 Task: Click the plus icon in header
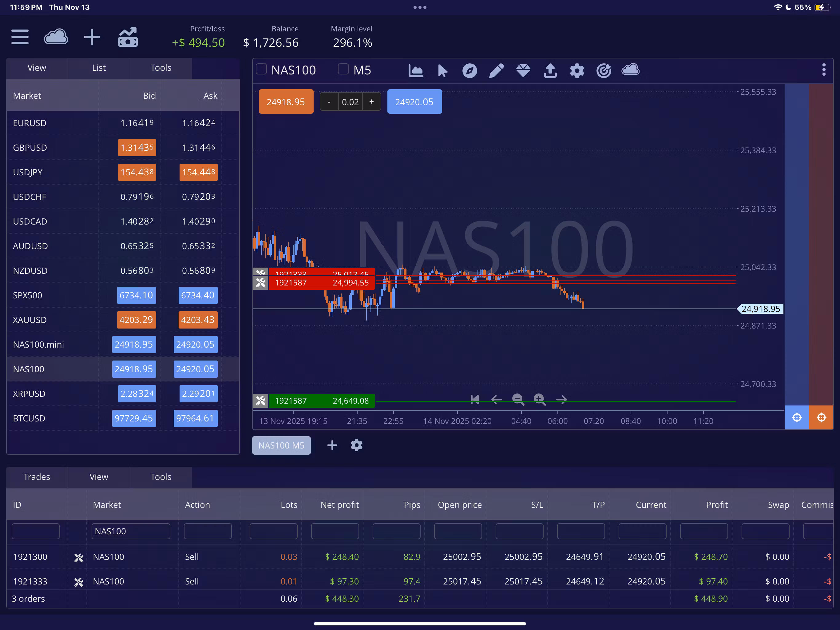point(92,37)
